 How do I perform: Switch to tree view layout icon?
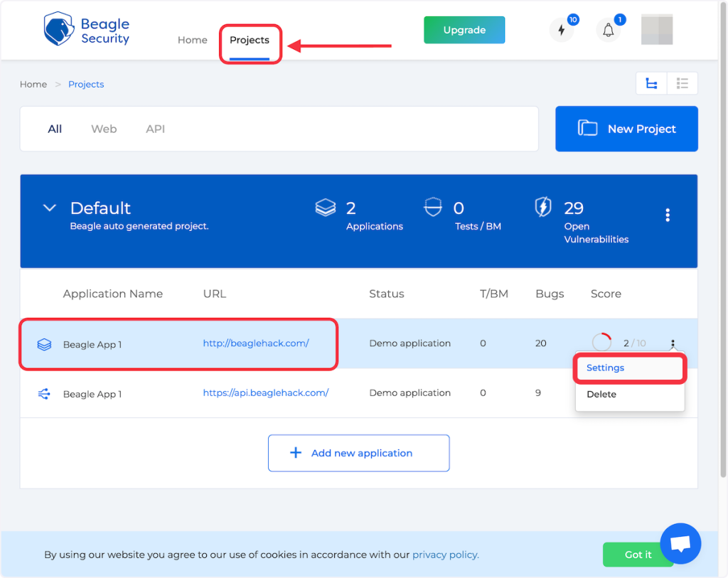[651, 84]
